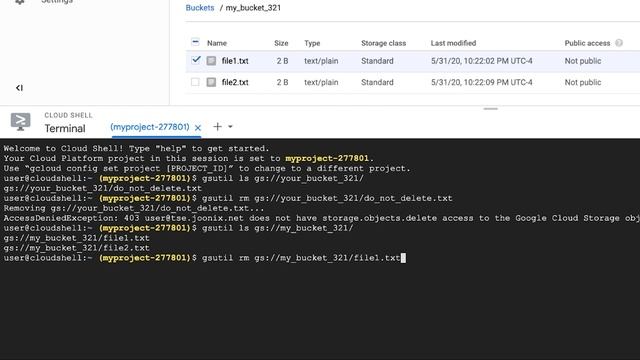Image resolution: width=640 pixels, height=360 pixels.
Task: Open the public access help icon
Action: coord(619,43)
